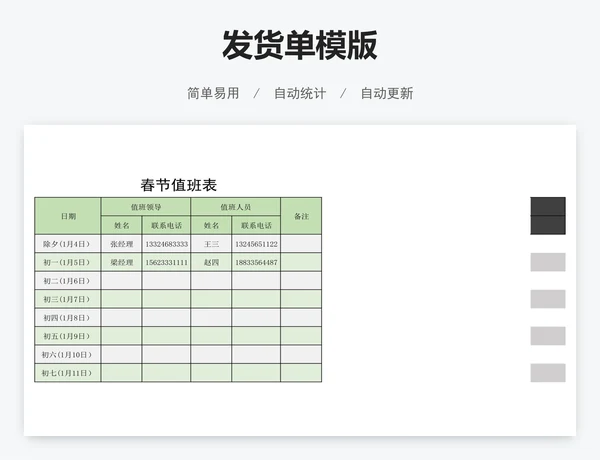This screenshot has width=600, height=460.
Task: Select the 备注 header cell
Action: (301, 216)
